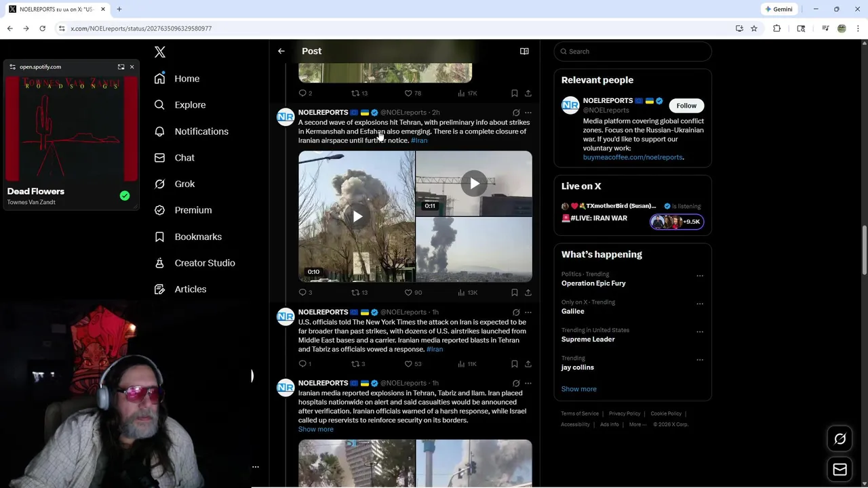Open Grok explain icon on 2h post

pyautogui.click(x=516, y=113)
